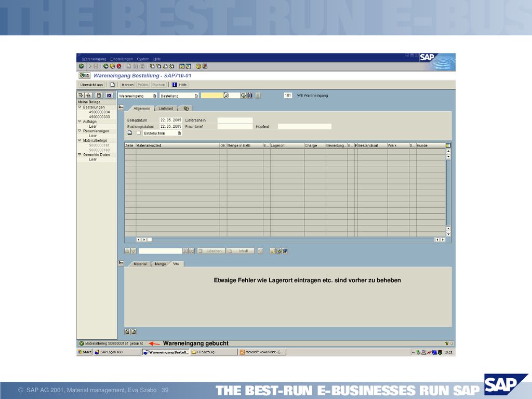532x399 pixels.
Task: Open the Wareneingang action dropdown
Action: (x=155, y=96)
